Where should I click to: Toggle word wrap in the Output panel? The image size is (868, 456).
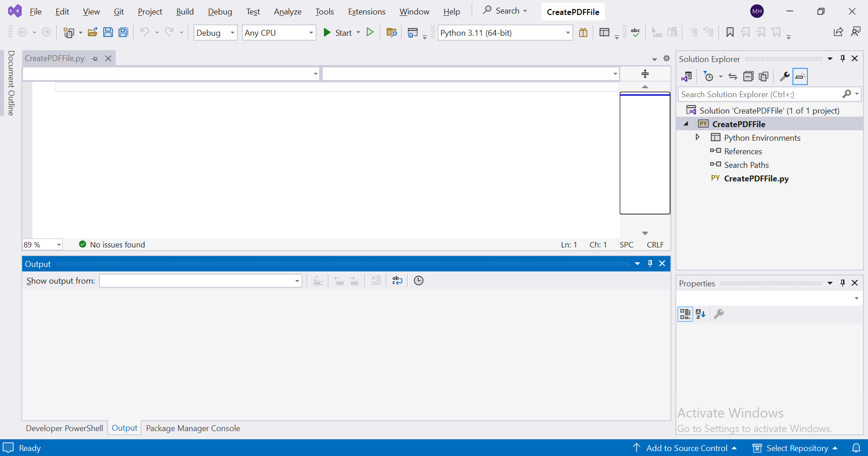click(397, 280)
